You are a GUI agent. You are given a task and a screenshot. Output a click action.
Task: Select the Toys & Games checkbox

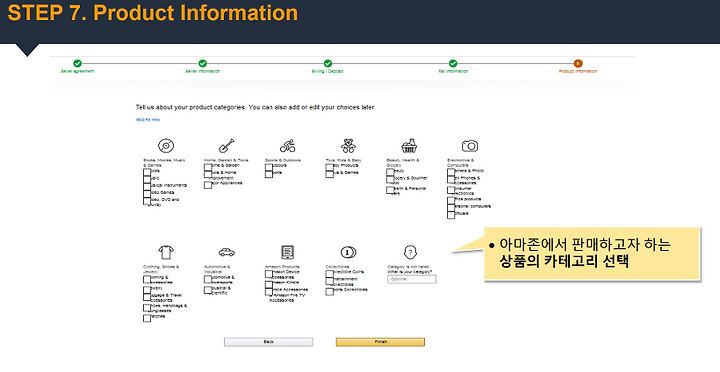pyautogui.click(x=329, y=174)
